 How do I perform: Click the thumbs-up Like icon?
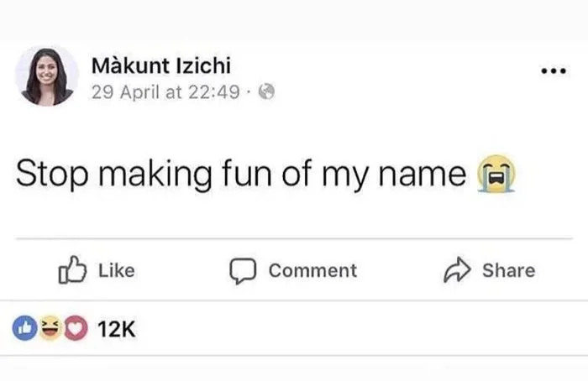tap(71, 270)
